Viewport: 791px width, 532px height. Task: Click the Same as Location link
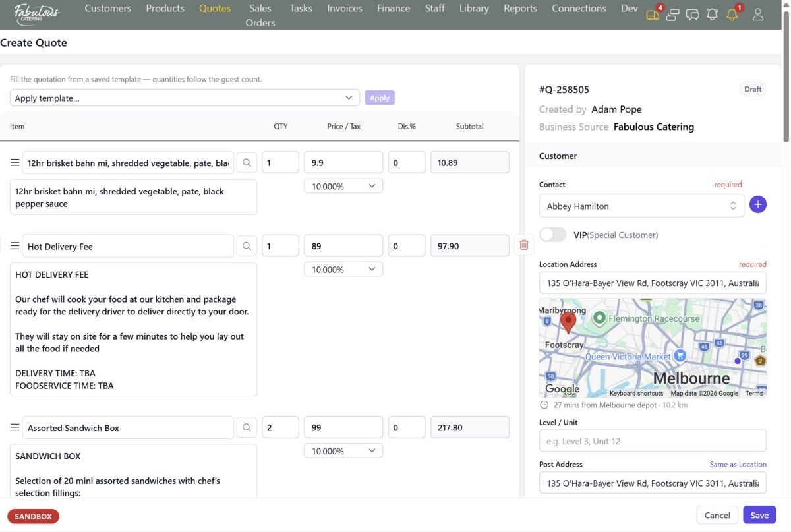[738, 464]
